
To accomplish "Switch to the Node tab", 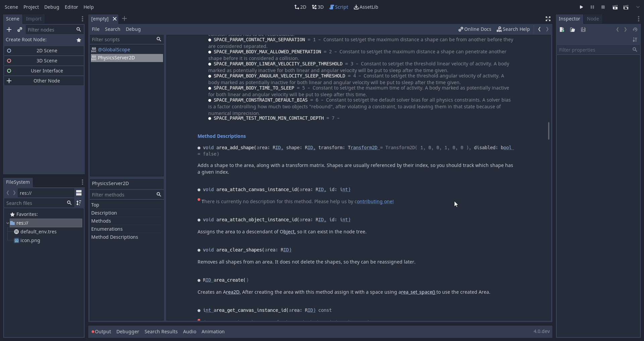I will pos(593,19).
